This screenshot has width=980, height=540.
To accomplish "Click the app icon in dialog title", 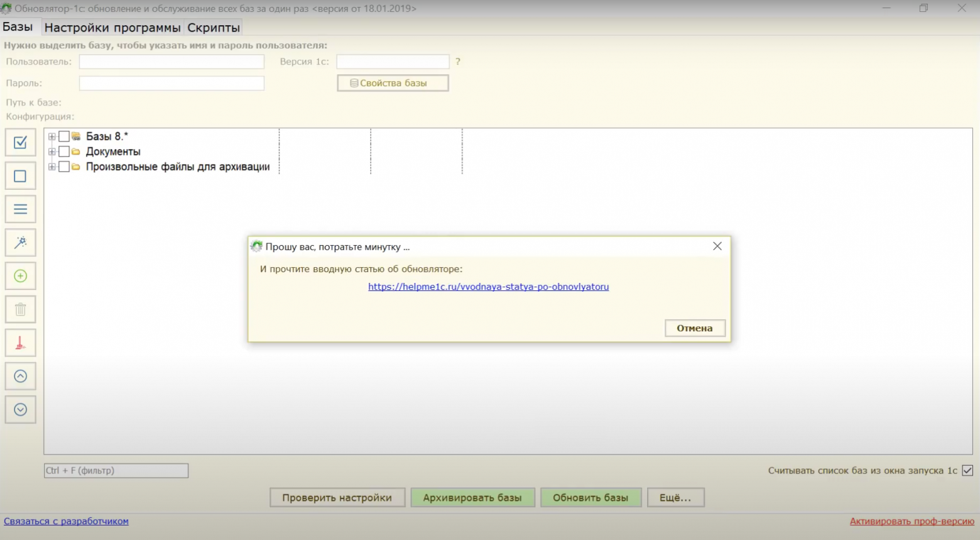I will pyautogui.click(x=256, y=246).
